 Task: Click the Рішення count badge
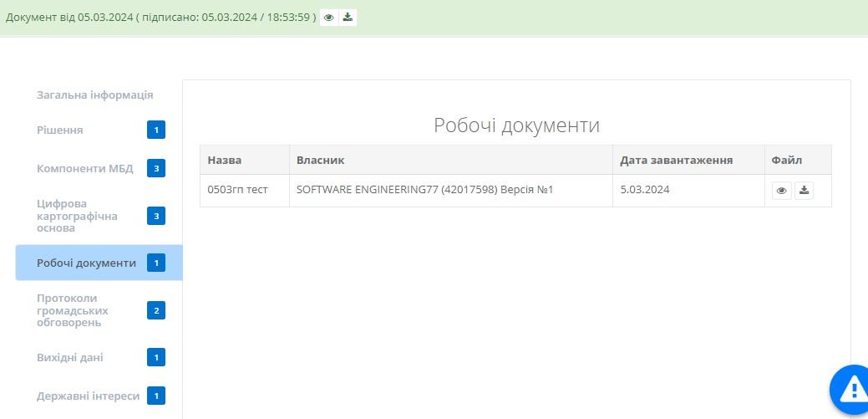click(156, 130)
